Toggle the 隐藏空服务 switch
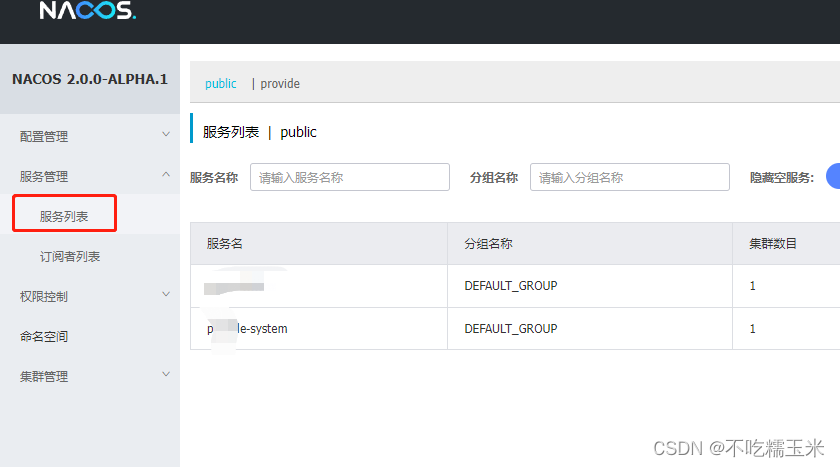The width and height of the screenshot is (840, 467). click(833, 176)
